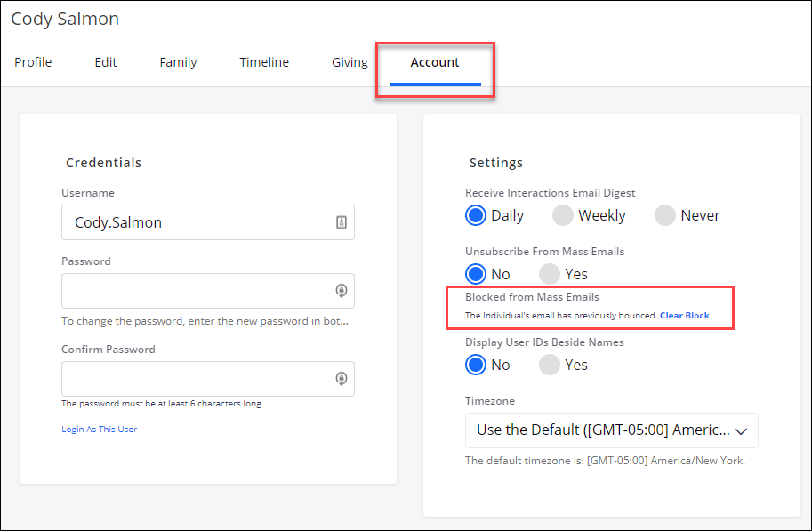
Task: Select Weekly email digest option
Action: (x=562, y=215)
